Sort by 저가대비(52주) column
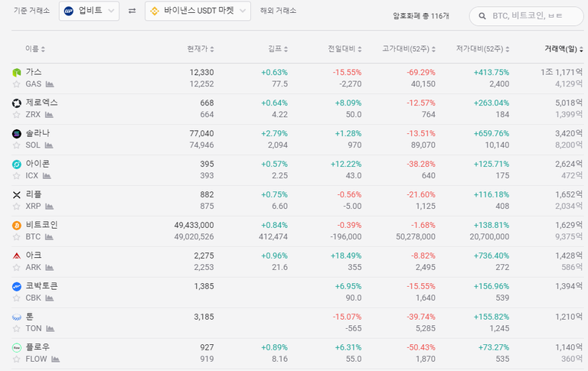This screenshot has height=371, width=588. tap(482, 49)
